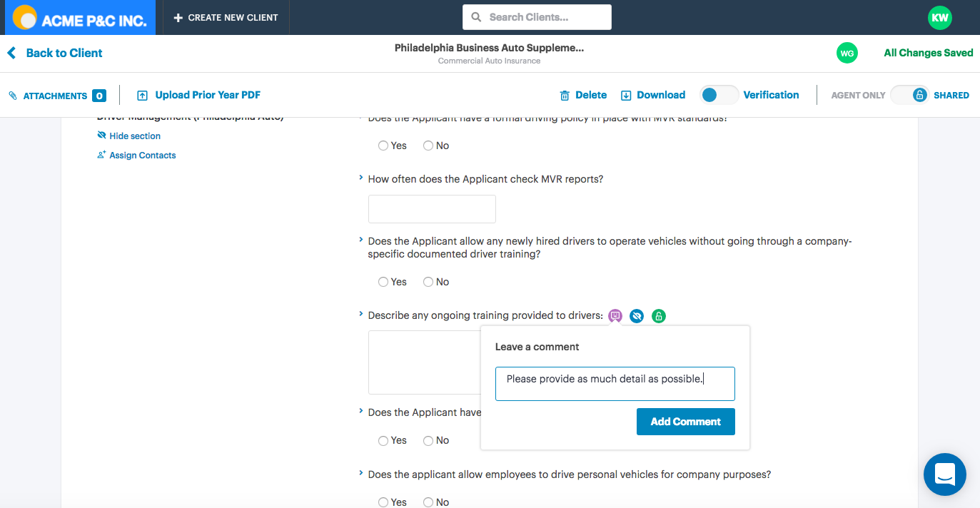Open the chat support bubble

click(x=944, y=474)
